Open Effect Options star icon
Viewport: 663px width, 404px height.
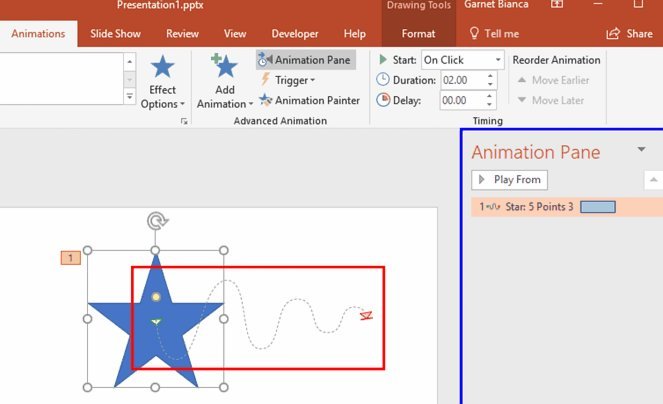(162, 67)
